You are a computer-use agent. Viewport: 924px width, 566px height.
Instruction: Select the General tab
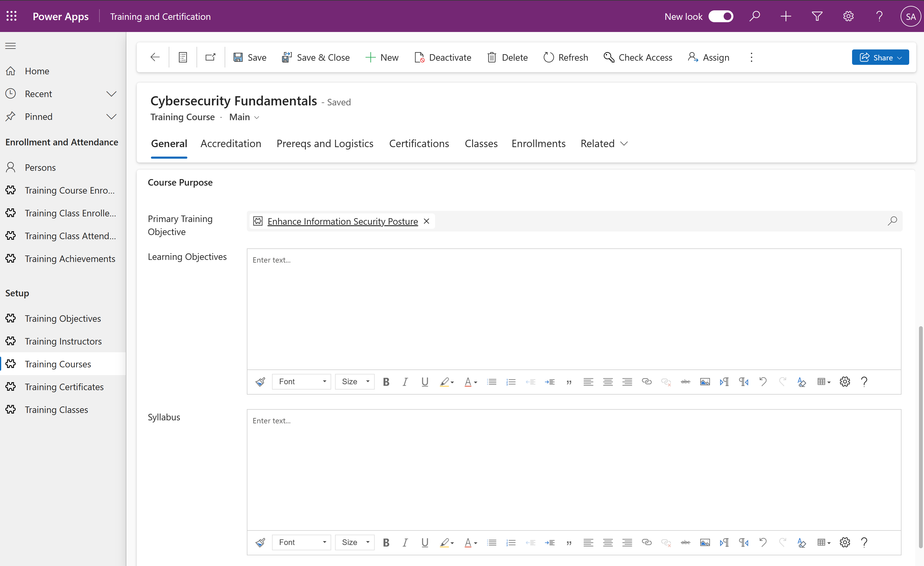click(x=169, y=143)
